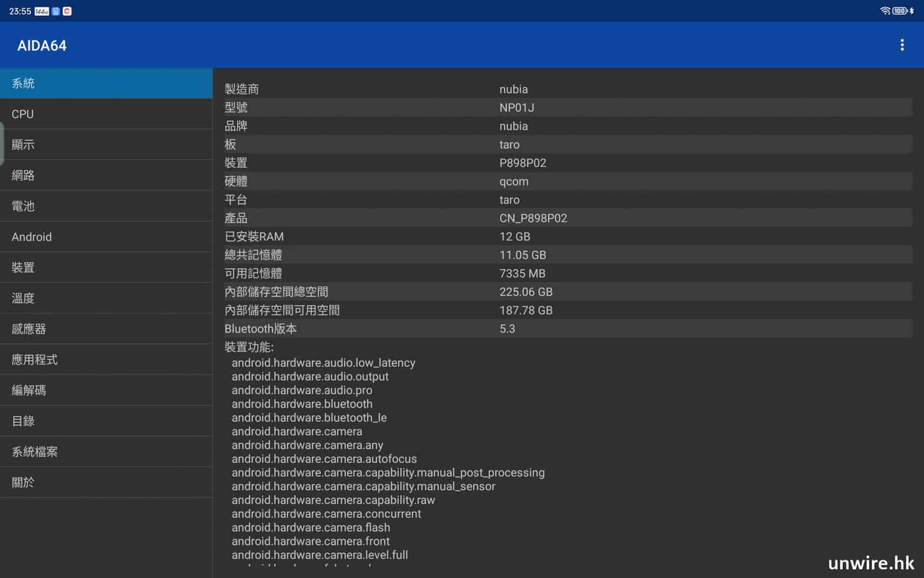Open the 系統檔案 system files section
924x578 pixels.
106,451
